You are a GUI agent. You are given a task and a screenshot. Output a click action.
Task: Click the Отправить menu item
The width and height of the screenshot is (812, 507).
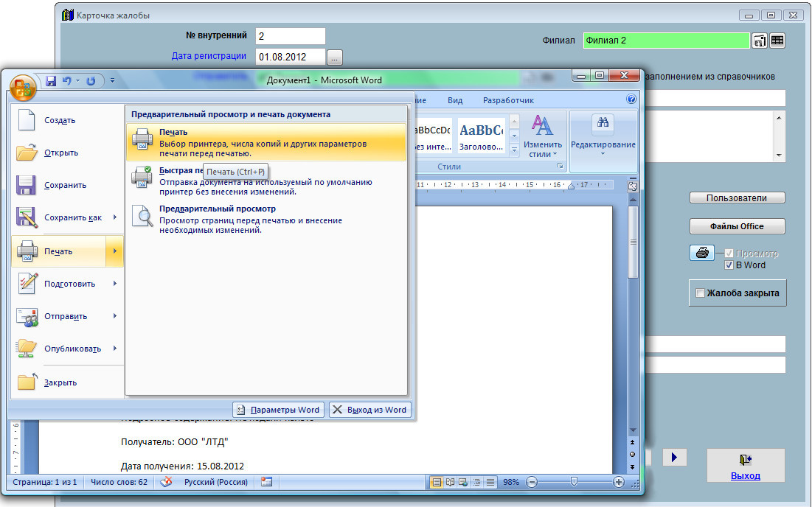[59, 317]
